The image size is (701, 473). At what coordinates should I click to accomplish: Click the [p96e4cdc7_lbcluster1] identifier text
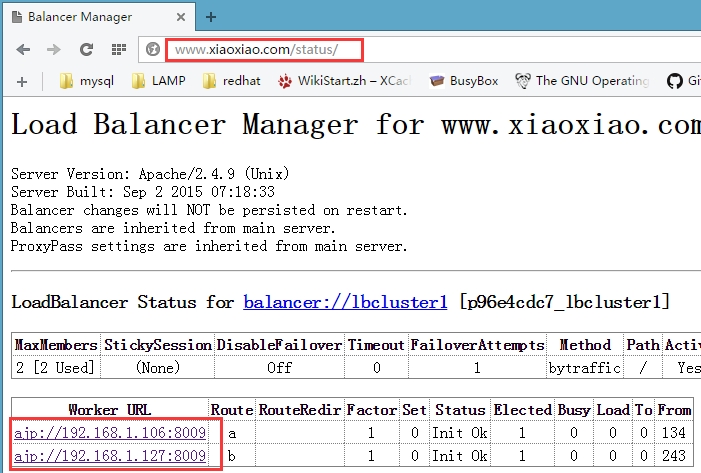coord(565,302)
